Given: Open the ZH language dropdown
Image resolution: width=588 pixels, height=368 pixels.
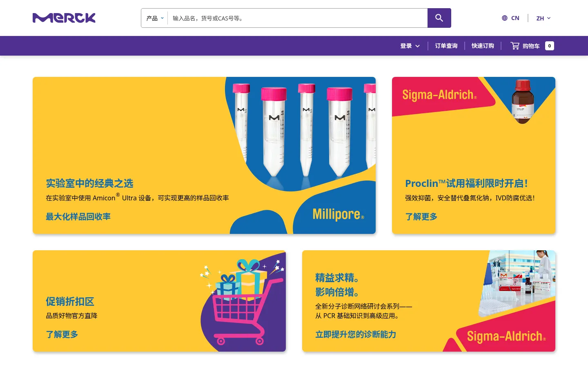Looking at the screenshot, I should 543,18.
